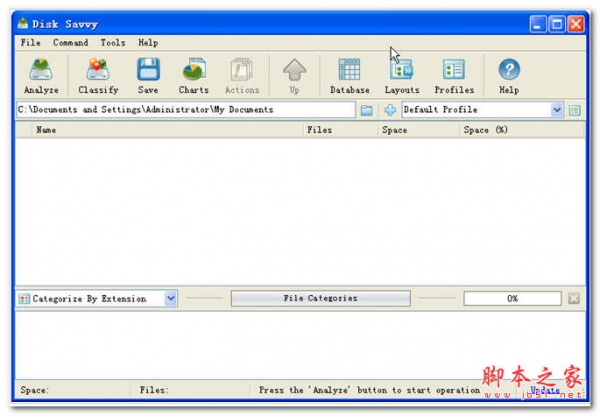
Task: Browse for folder next to path field
Action: coord(367,110)
